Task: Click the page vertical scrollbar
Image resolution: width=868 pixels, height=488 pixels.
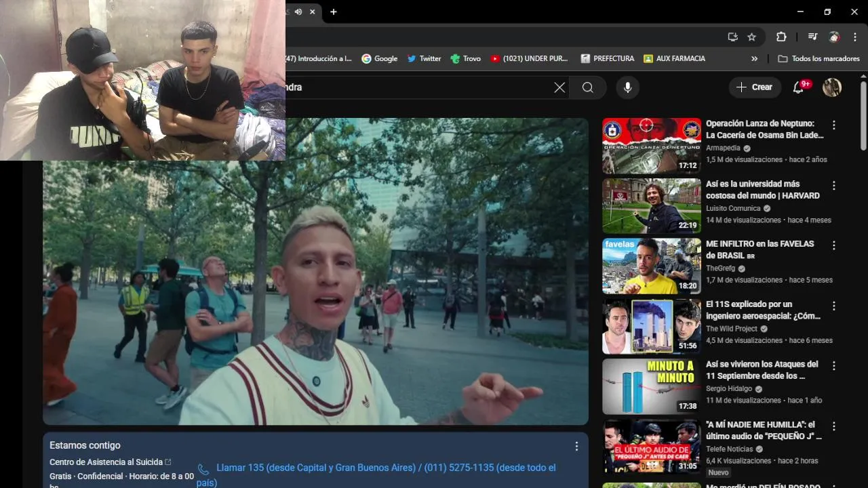Action: pos(863,115)
